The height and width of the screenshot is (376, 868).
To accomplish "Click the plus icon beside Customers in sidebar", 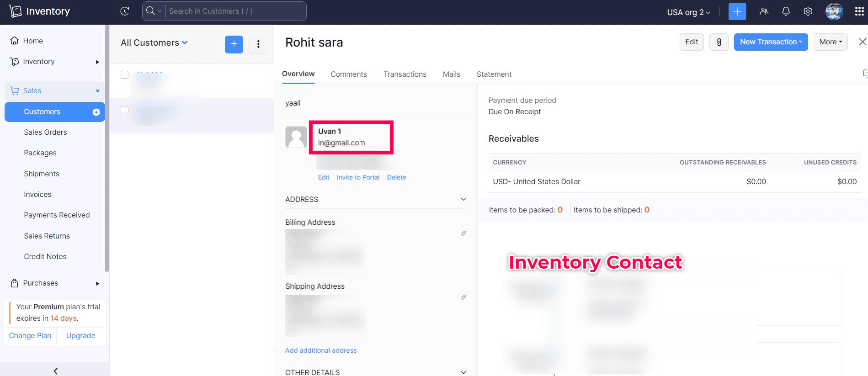I will [96, 112].
